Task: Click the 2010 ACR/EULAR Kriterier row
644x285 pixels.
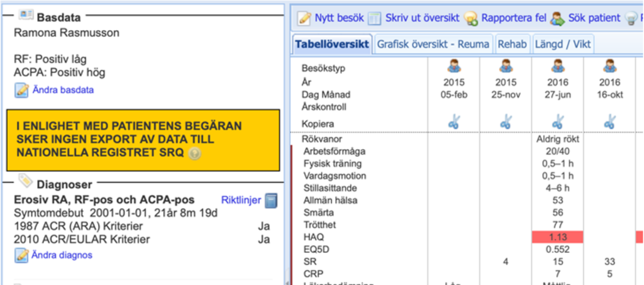Action: pyautogui.click(x=142, y=240)
